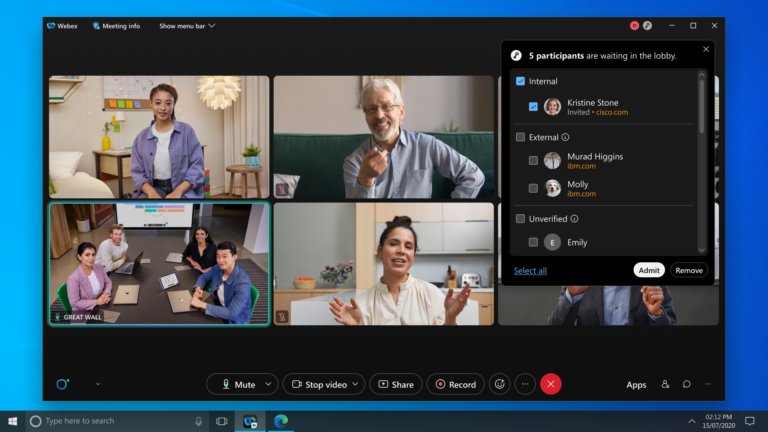The width and height of the screenshot is (768, 432).
Task: Open the Apps menu
Action: tap(636, 385)
